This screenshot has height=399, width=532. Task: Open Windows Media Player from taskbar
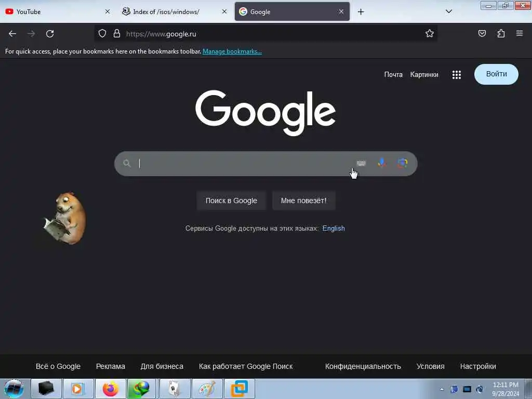pyautogui.click(x=78, y=389)
